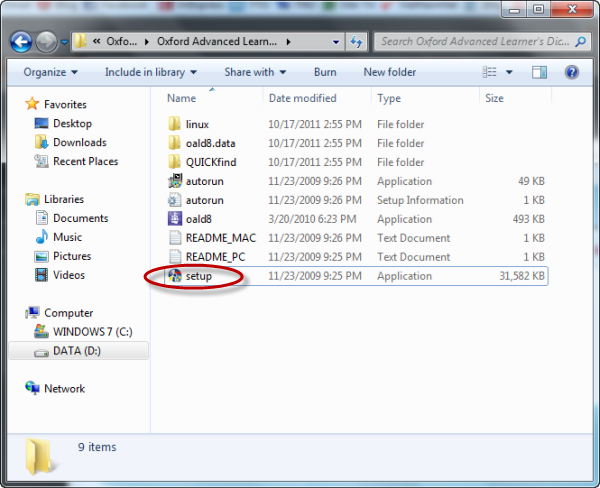Click the Forward navigation arrow button
The height and width of the screenshot is (488, 600).
(46, 42)
